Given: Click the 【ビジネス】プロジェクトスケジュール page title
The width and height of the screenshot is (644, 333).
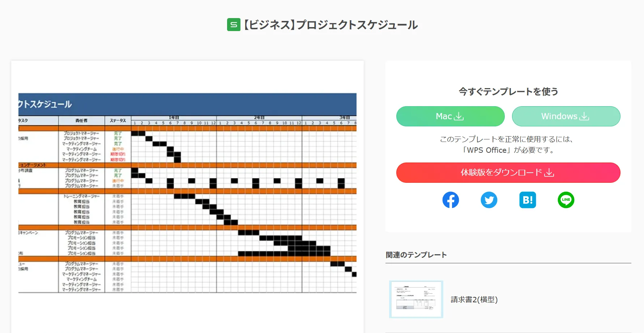Looking at the screenshot, I should pyautogui.click(x=331, y=25).
